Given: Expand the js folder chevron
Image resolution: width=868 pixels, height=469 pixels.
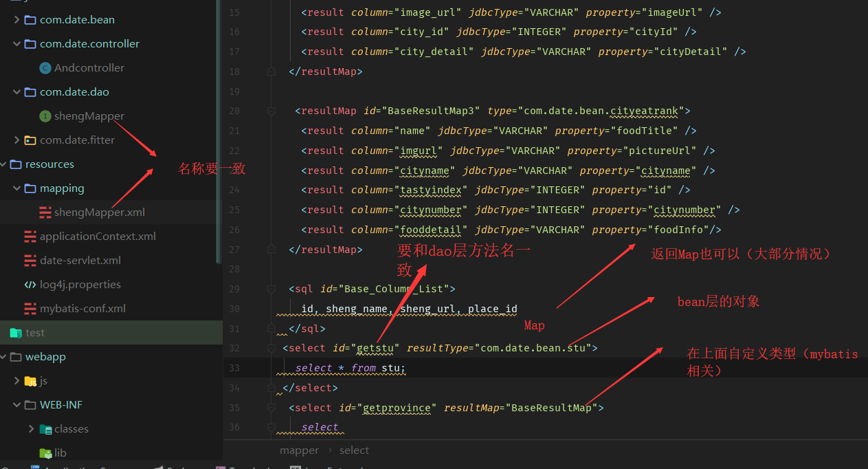Looking at the screenshot, I should (17, 381).
